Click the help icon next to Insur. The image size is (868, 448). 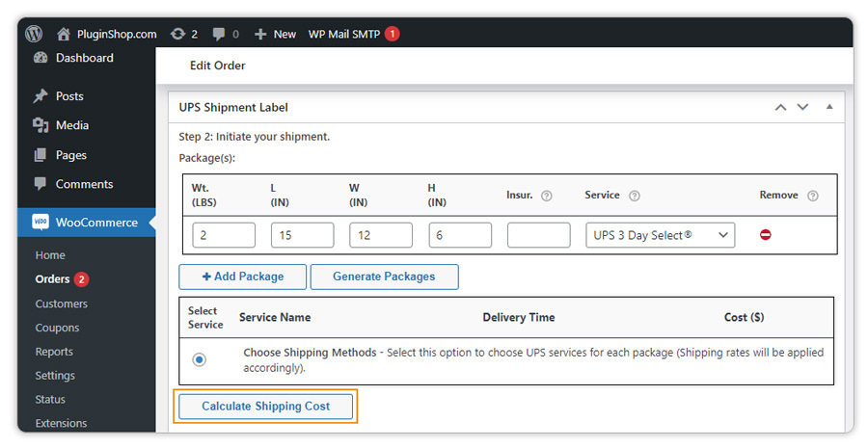(547, 196)
